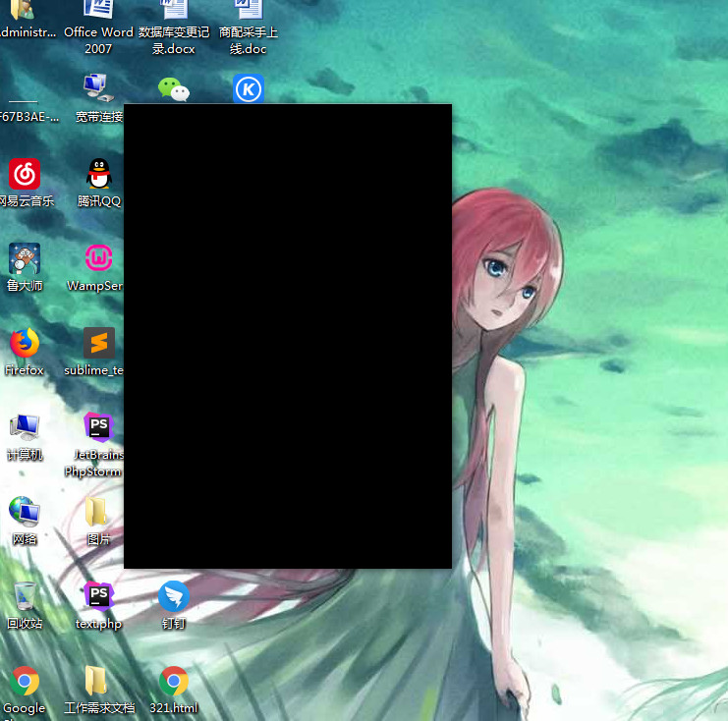Open 回收站 recycle bin

(x=25, y=596)
